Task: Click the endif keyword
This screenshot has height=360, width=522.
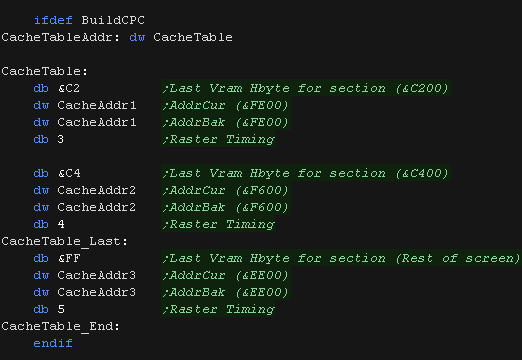Action: (53, 343)
